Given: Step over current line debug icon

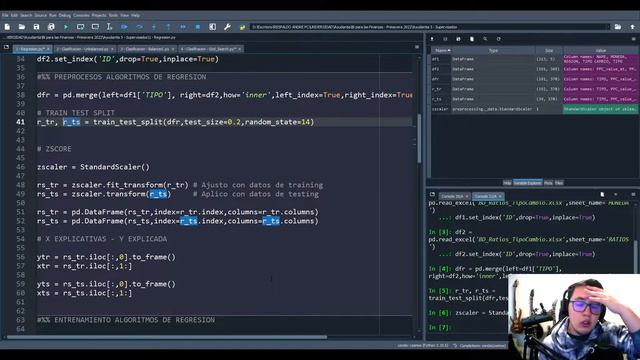Looking at the screenshot, I should pos(139,27).
